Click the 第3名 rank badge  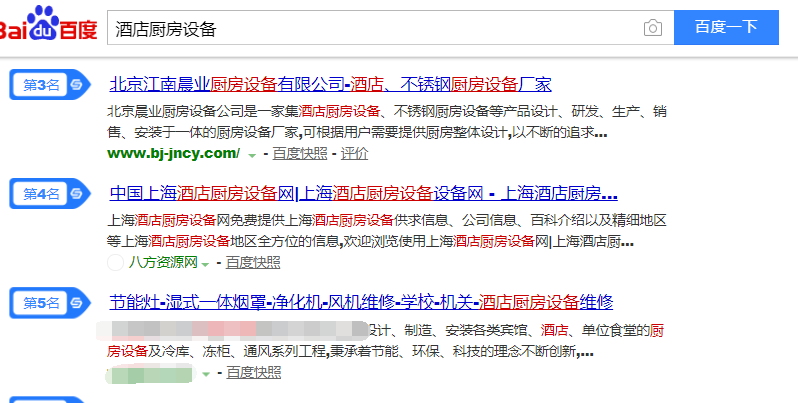[x=50, y=84]
